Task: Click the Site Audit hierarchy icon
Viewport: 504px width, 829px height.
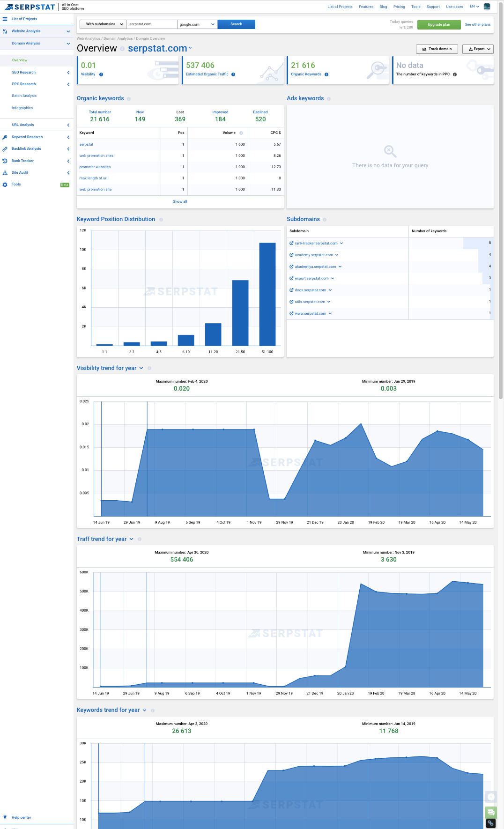Action: click(5, 173)
